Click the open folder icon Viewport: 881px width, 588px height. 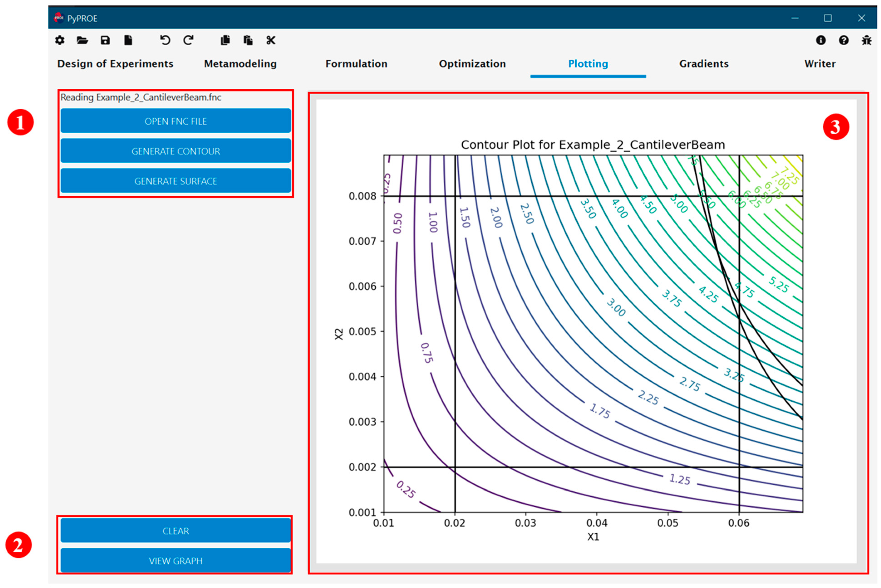82,40
